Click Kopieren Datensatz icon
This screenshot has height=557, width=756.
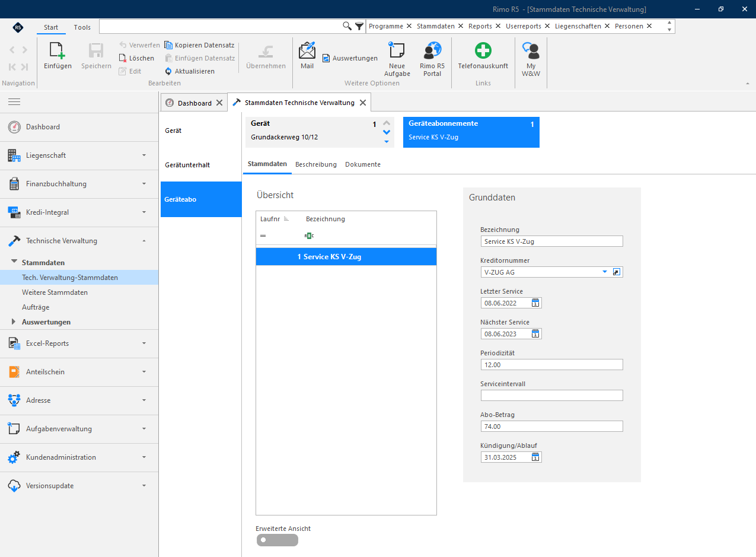(168, 45)
